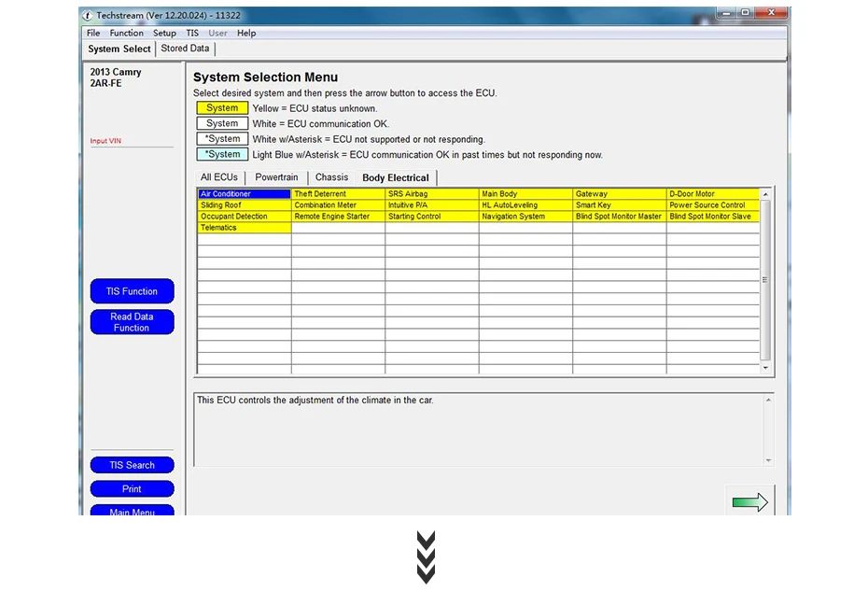Image resolution: width=868 pixels, height=591 pixels.
Task: Click the Input VIN link
Action: [x=105, y=141]
